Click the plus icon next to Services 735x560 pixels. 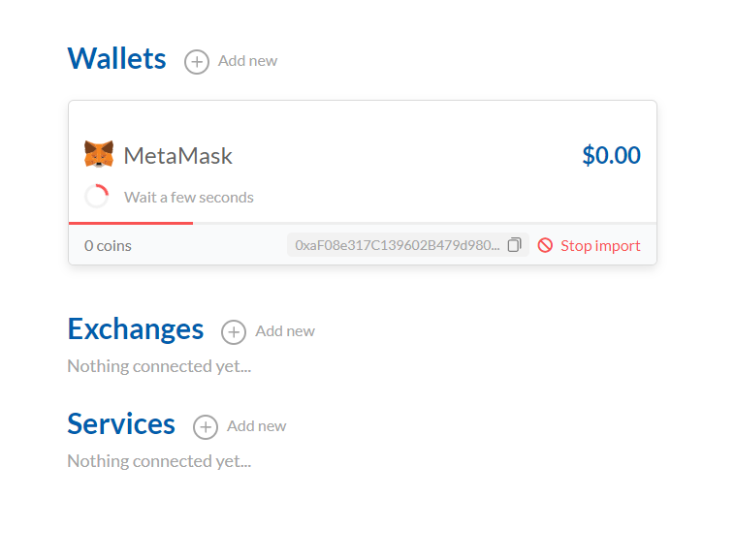click(x=206, y=427)
